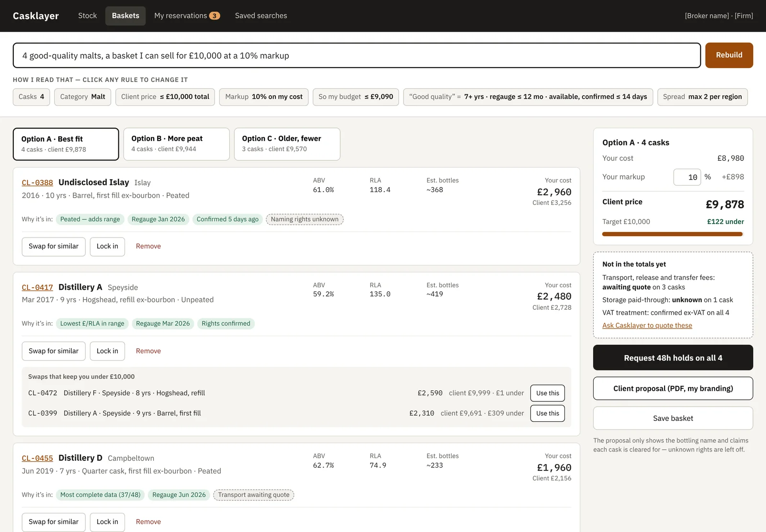
Task: Click the markup percentage input
Action: click(687, 177)
